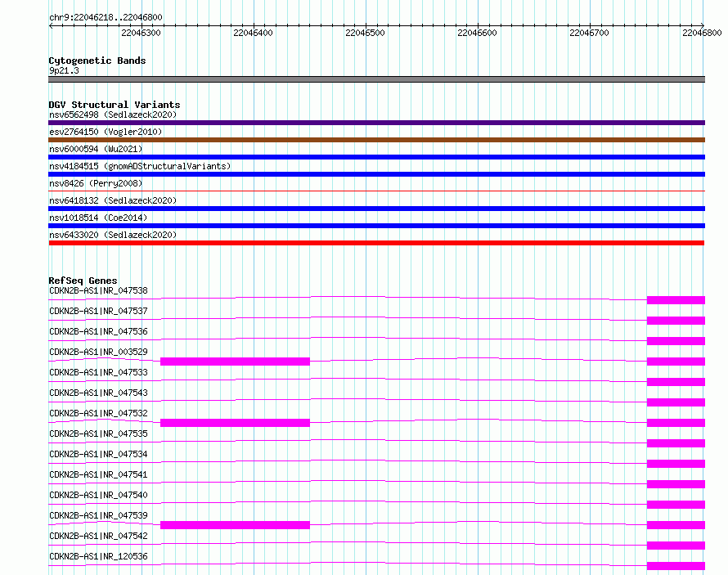Open CDKN2B-AS1|NR_047540 transcript label
The height and width of the screenshot is (575, 728).
[x=98, y=495]
